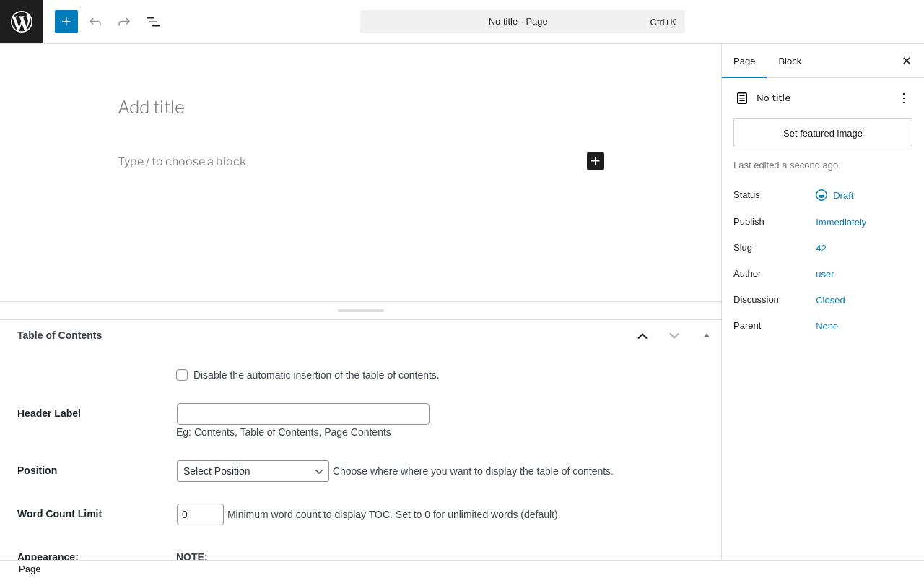Open the block inserter toggle
The height and width of the screenshot is (578, 924).
[66, 22]
